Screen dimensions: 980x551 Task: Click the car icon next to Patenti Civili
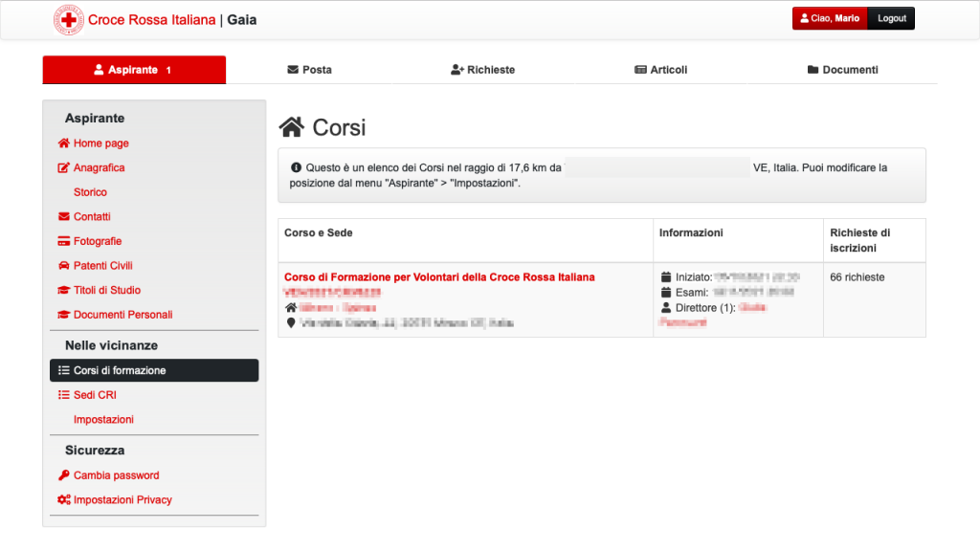point(64,266)
